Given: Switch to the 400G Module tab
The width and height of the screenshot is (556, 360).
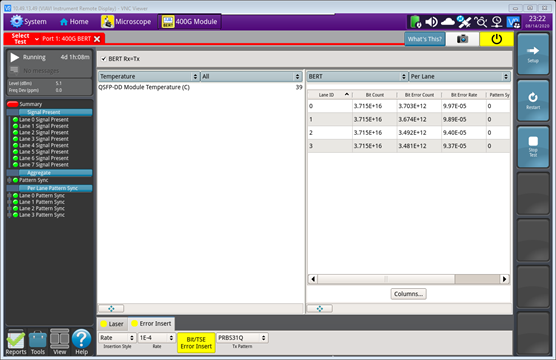Looking at the screenshot, I should pos(189,22).
